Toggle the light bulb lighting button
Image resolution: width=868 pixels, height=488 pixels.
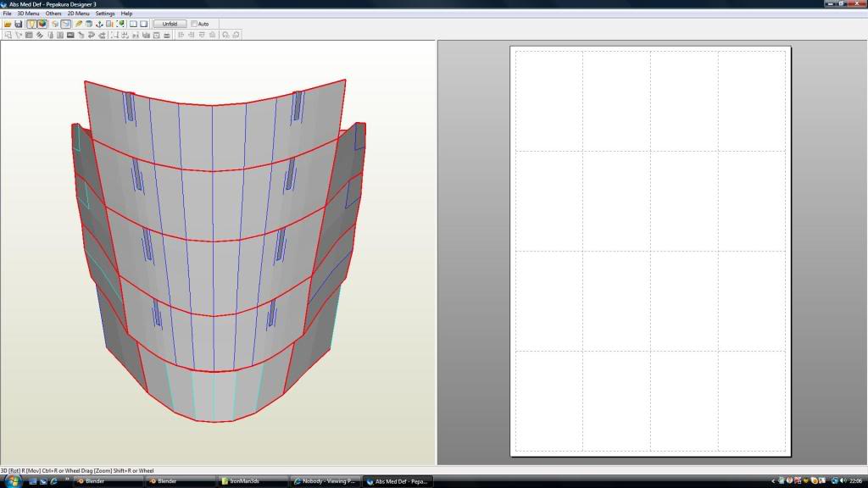pos(31,24)
